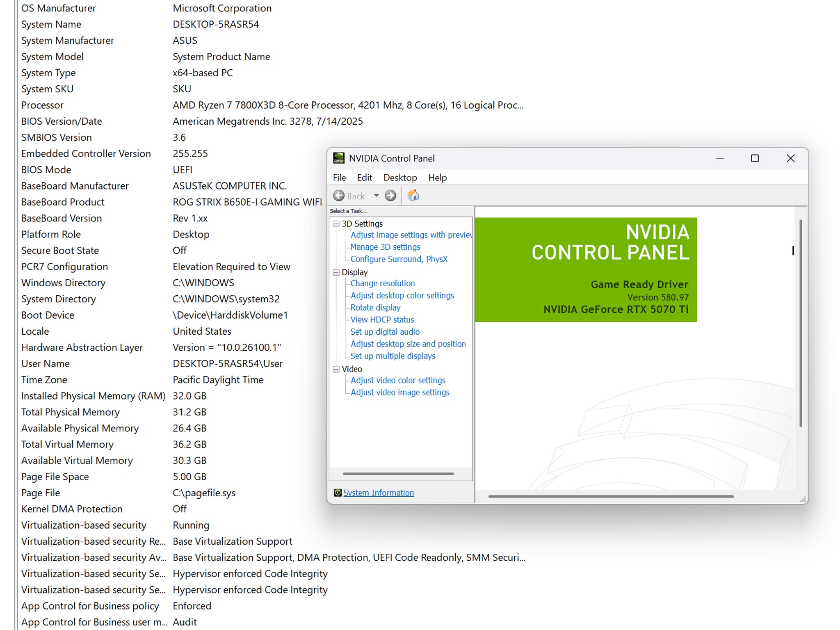Image resolution: width=840 pixels, height=630 pixels.
Task: Go to the NVIDIA home icon
Action: pyautogui.click(x=413, y=195)
